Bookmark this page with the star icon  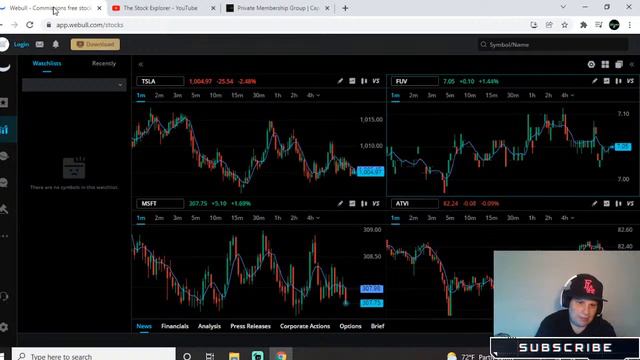pyautogui.click(x=564, y=25)
